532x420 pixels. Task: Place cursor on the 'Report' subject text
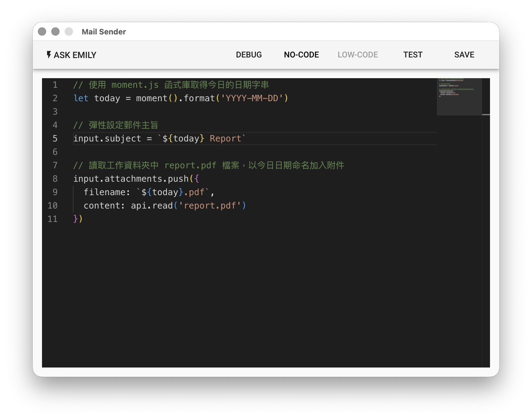(225, 139)
